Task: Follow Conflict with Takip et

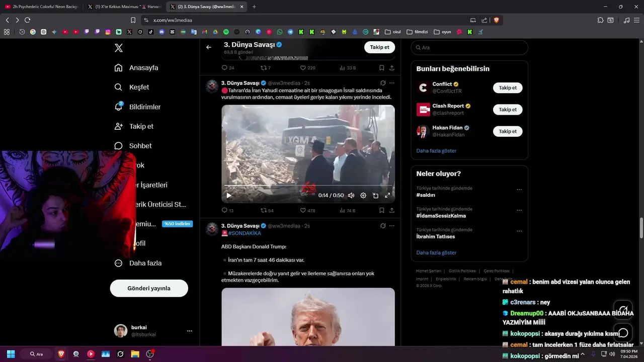Action: point(508,87)
